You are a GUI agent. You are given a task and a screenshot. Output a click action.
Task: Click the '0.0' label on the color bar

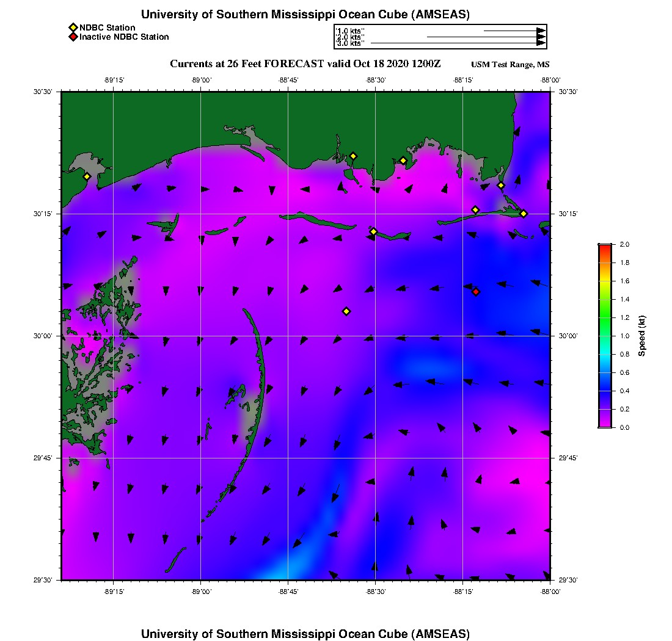[x=624, y=427]
